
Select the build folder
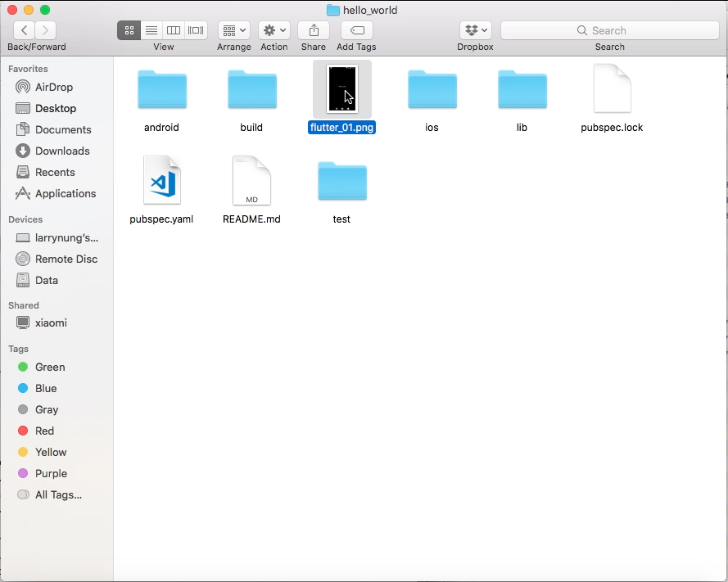tap(252, 89)
